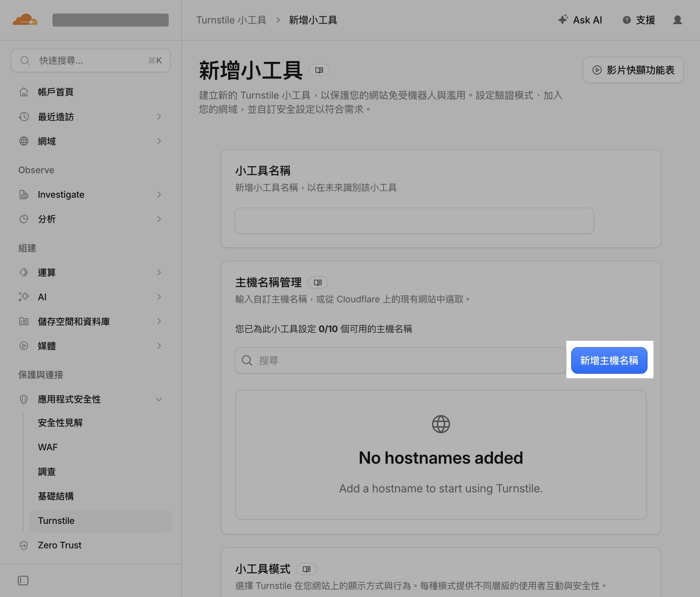Click the hostname quota text '0/10'
Image resolution: width=700 pixels, height=597 pixels.
328,329
